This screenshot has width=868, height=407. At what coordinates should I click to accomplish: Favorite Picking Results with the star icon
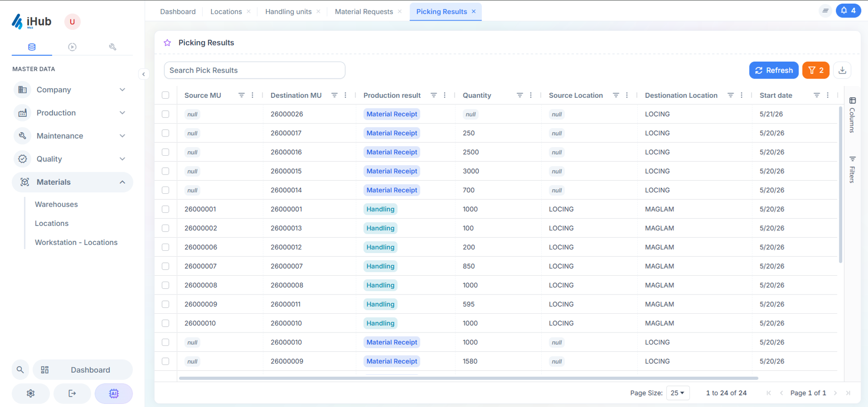tap(167, 43)
